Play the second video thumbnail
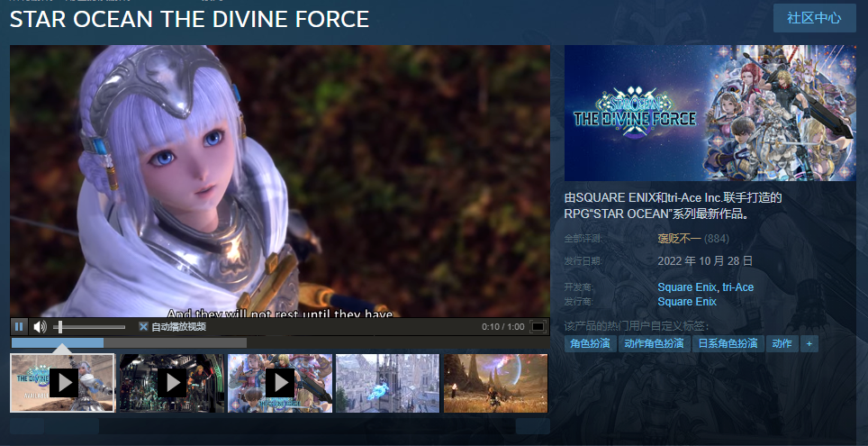 click(x=172, y=383)
